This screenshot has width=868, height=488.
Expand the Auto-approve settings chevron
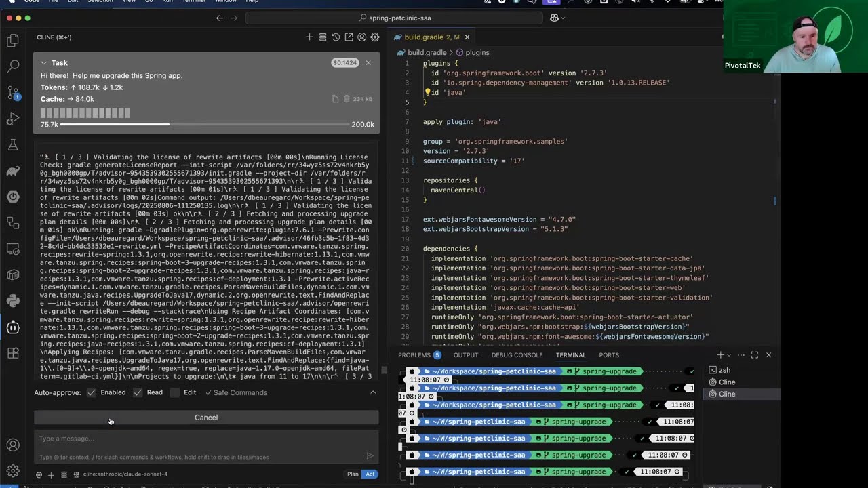click(373, 392)
